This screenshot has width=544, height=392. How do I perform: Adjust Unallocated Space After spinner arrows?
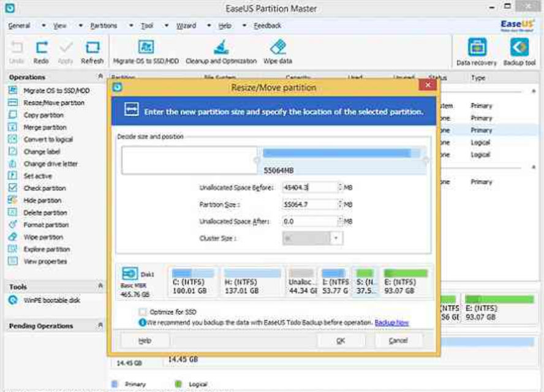(341, 221)
